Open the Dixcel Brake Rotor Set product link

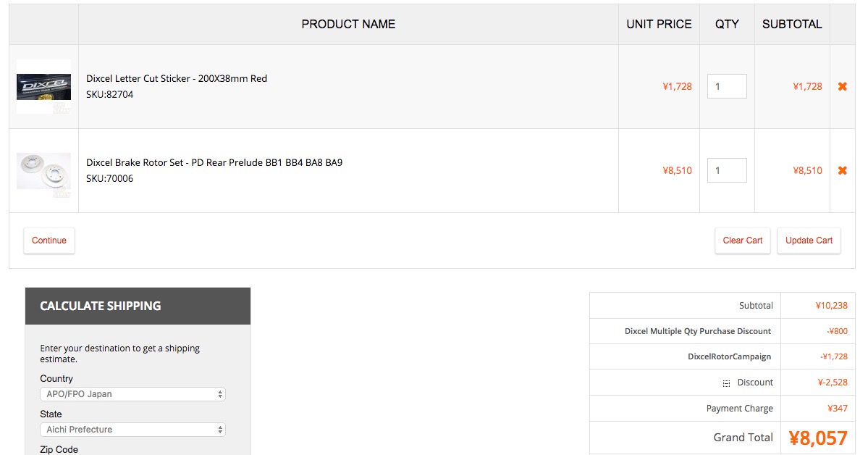[214, 162]
